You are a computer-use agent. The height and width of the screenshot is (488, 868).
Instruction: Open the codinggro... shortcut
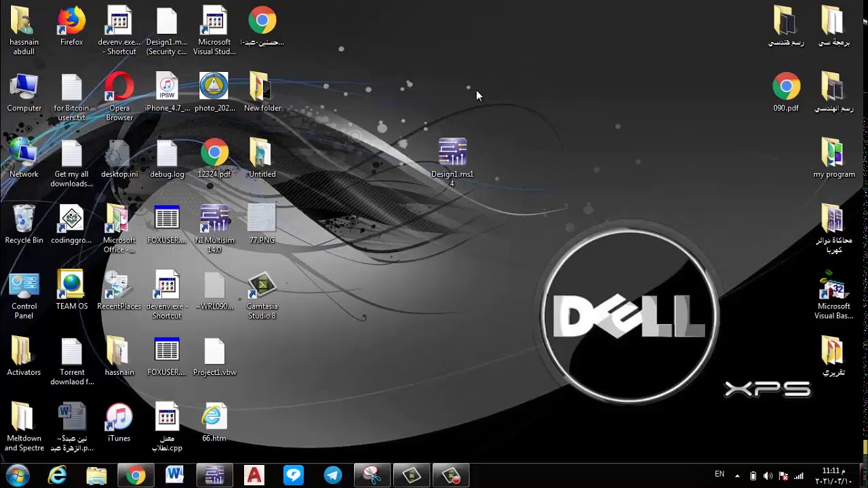71,226
